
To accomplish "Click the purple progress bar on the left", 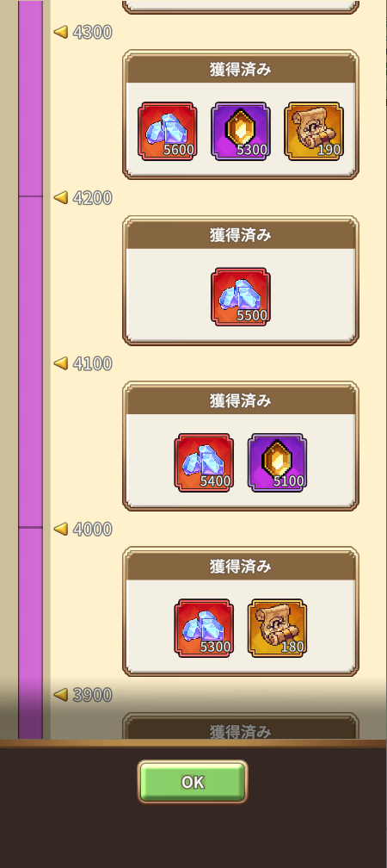I will [30, 369].
